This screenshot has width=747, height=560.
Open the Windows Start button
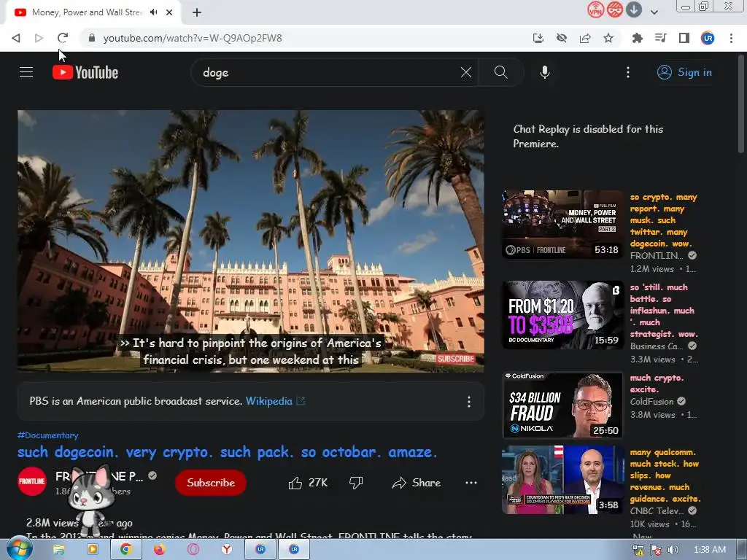click(19, 550)
